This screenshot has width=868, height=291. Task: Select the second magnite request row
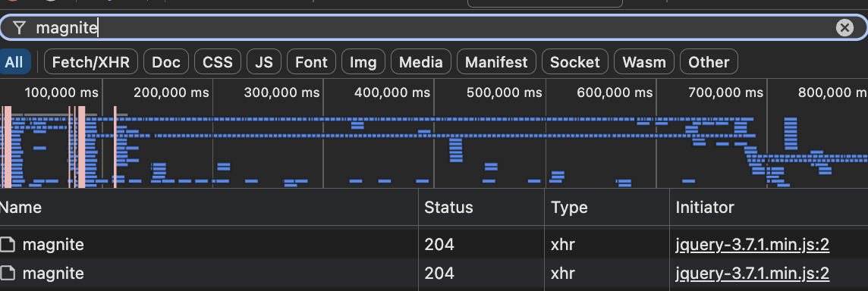point(434,273)
